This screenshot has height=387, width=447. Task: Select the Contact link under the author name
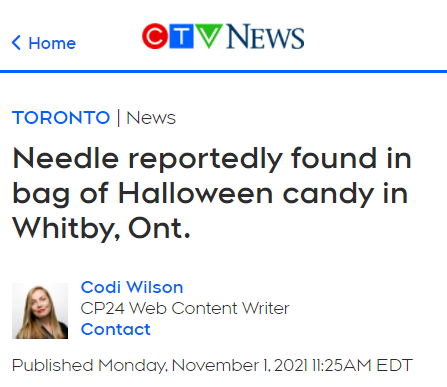pos(116,329)
